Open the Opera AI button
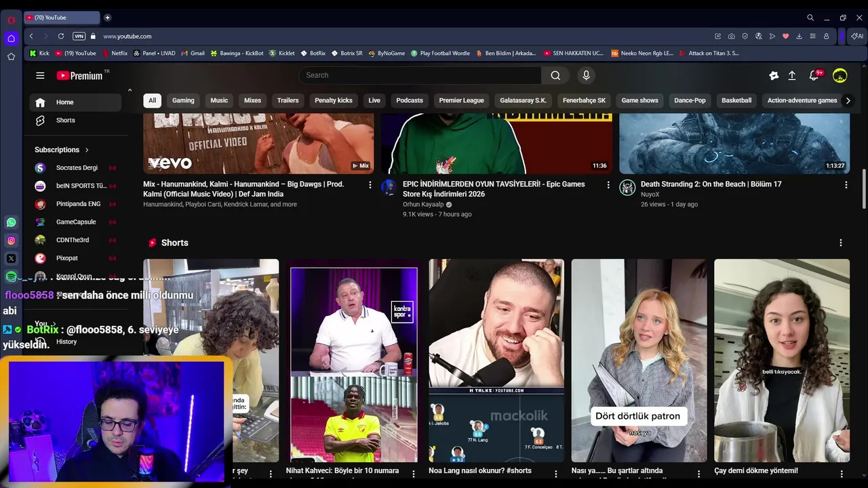This screenshot has height=488, width=868. click(857, 36)
